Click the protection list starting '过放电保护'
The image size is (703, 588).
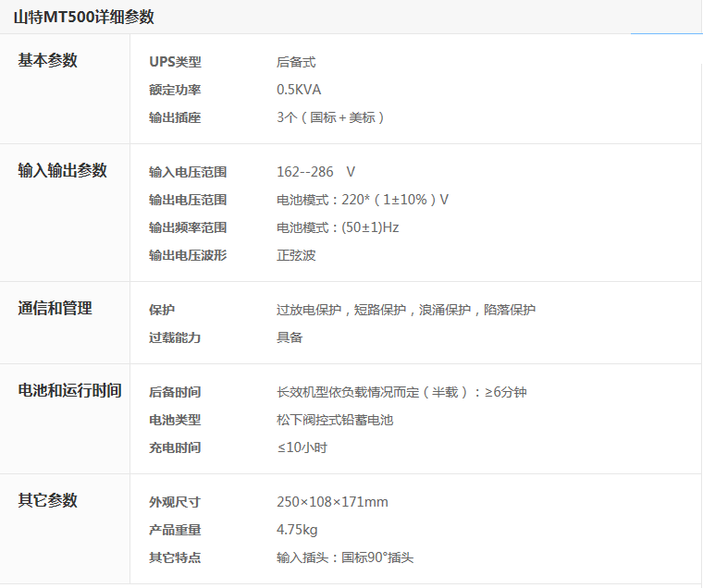point(406,310)
